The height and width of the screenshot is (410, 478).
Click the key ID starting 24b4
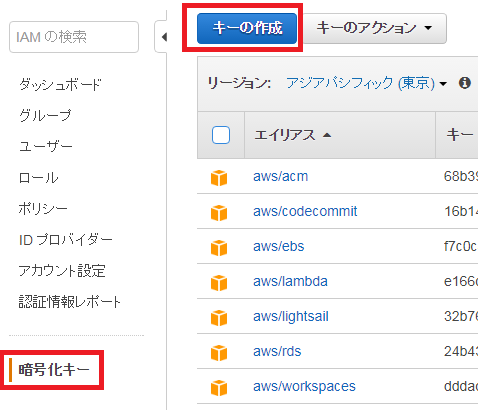coord(461,351)
